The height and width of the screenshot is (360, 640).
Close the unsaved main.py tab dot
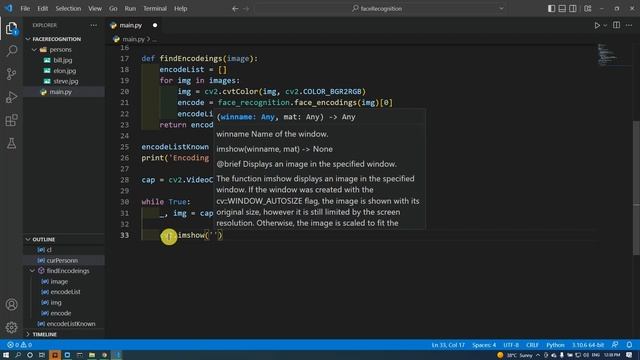click(155, 25)
